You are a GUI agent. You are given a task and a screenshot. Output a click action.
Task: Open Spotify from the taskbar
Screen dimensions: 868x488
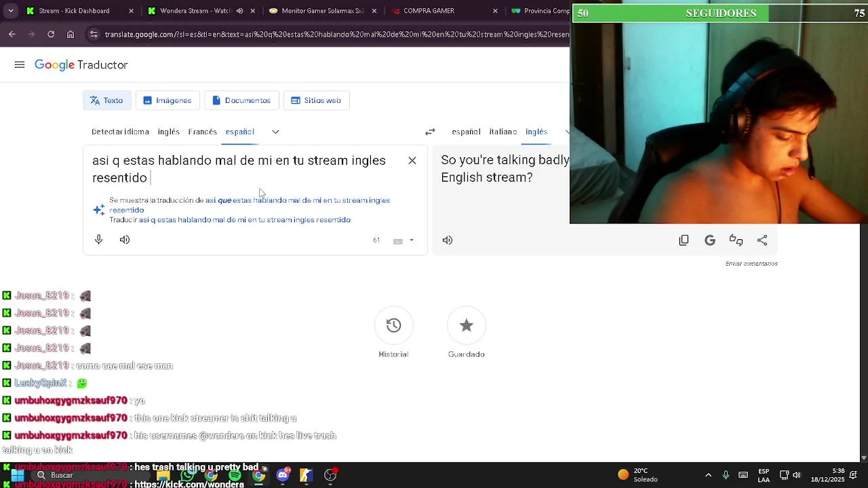tap(235, 475)
